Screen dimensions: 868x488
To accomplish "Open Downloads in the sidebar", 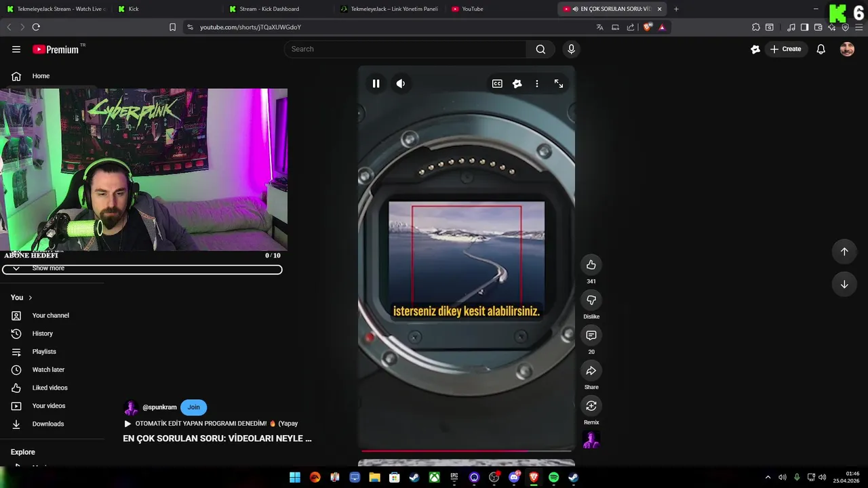I will point(47,424).
